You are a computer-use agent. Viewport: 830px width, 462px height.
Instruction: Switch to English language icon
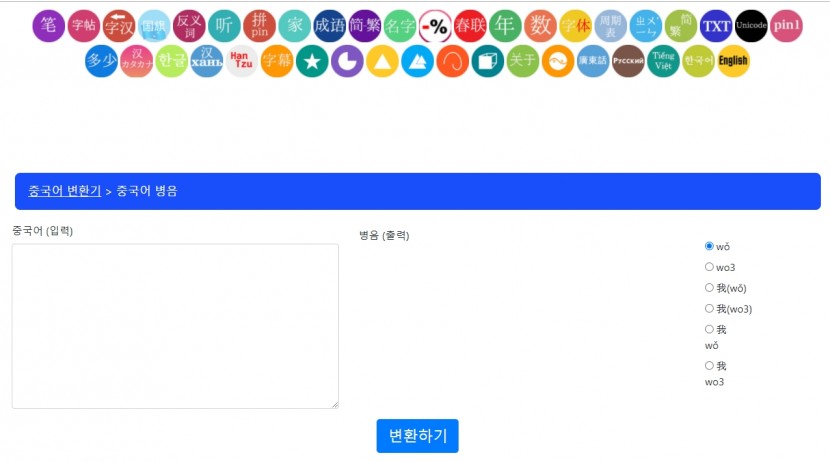pyautogui.click(x=733, y=61)
